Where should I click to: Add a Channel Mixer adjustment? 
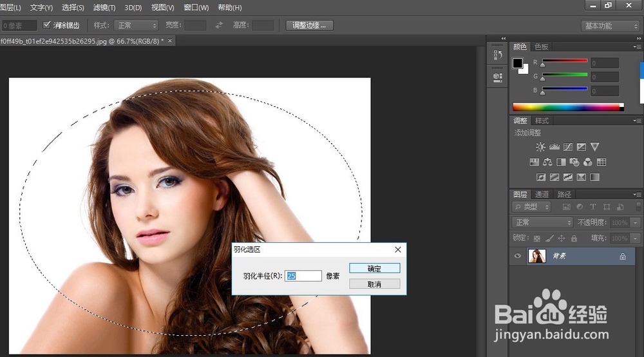coord(588,162)
